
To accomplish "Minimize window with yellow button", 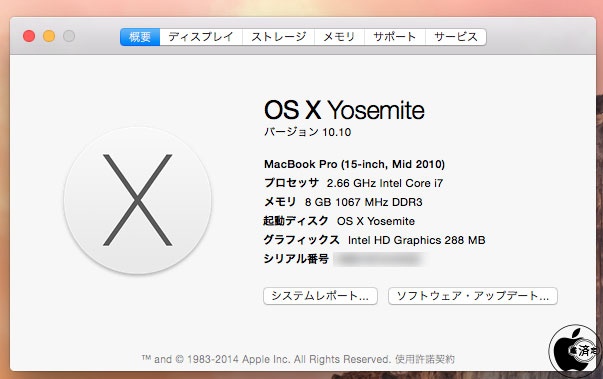I will coord(49,36).
